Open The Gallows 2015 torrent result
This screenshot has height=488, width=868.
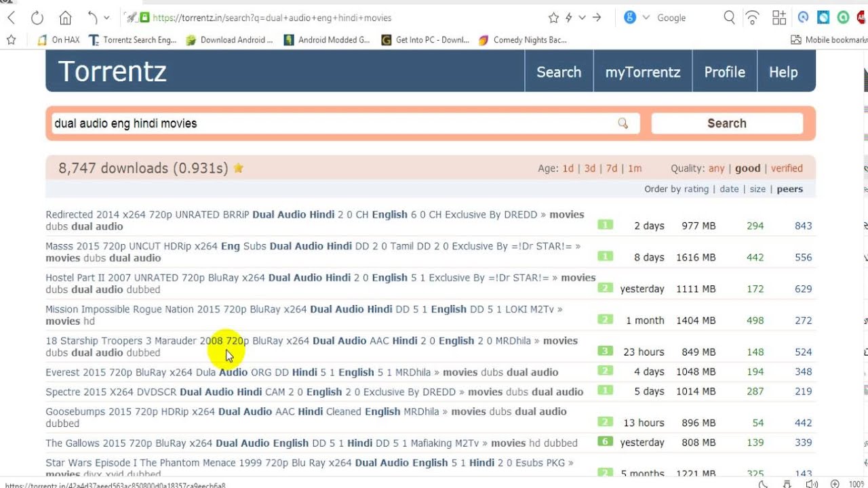point(262,443)
